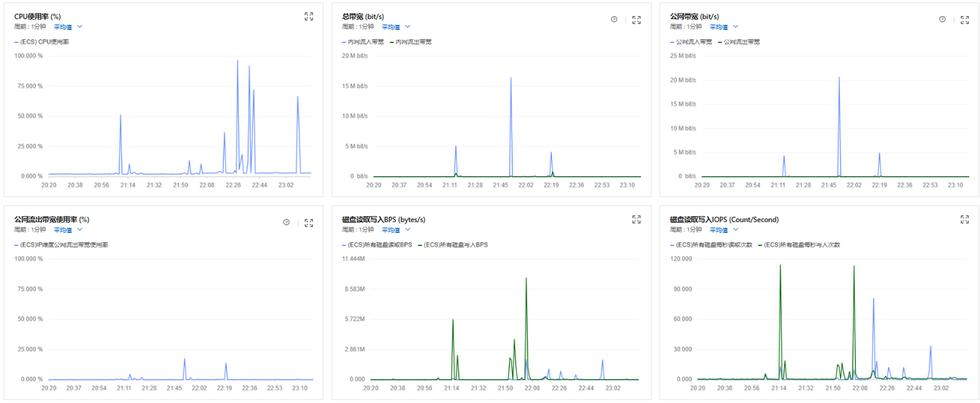Expand 磁盘读取写入IOPS chart to fullscreen
The image size is (980, 403).
(964, 219)
